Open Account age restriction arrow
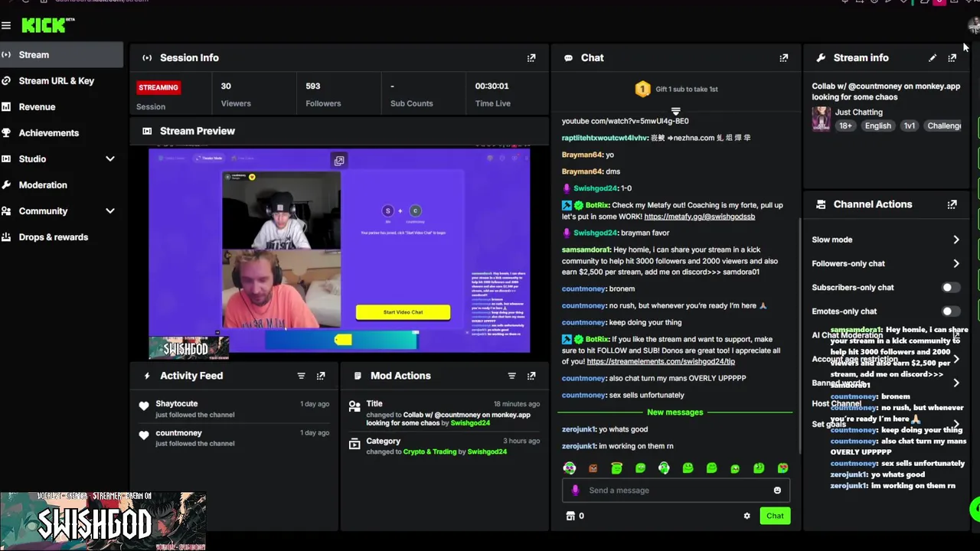This screenshot has height=551, width=980. tap(956, 359)
